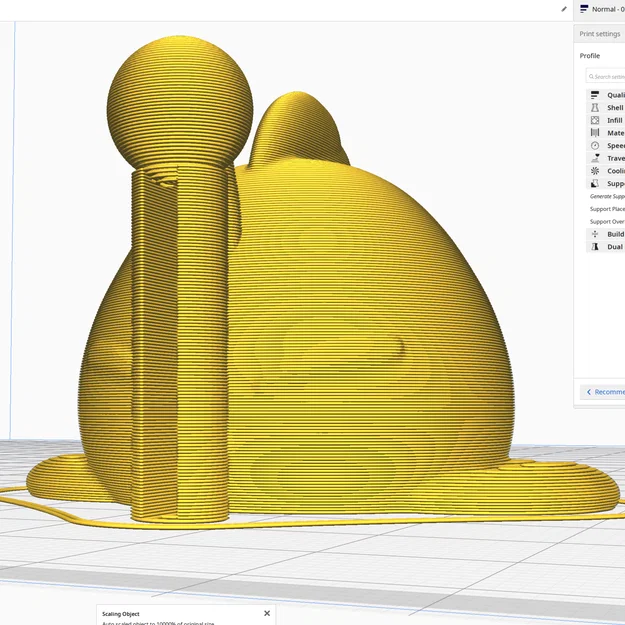This screenshot has height=625, width=625.
Task: Click the Scaling Object notification title
Action: tap(120, 614)
